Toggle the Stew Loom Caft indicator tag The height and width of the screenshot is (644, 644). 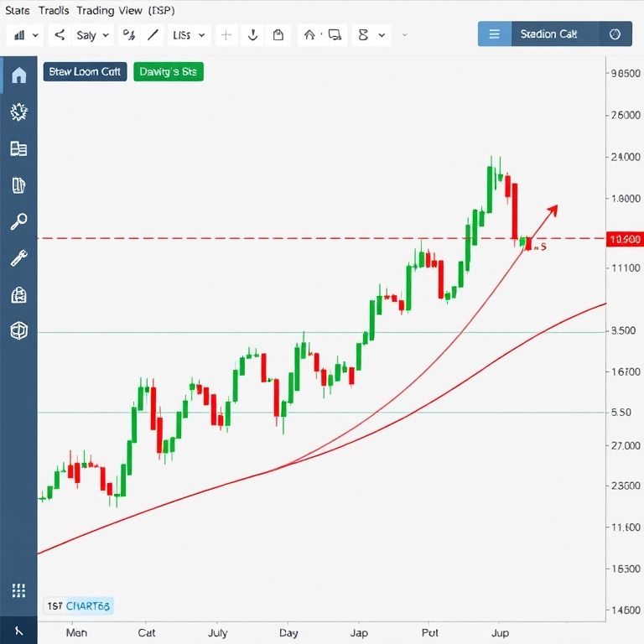[x=84, y=72]
